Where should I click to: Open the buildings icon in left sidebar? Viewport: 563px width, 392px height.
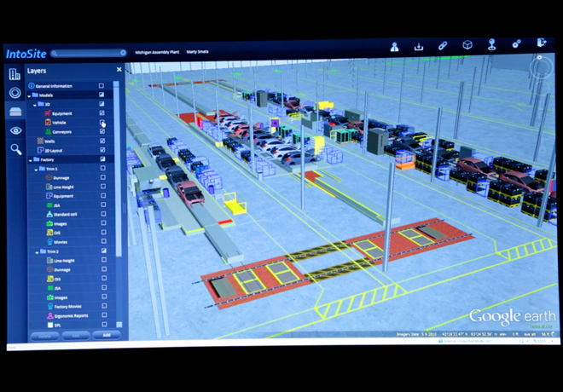click(x=15, y=74)
